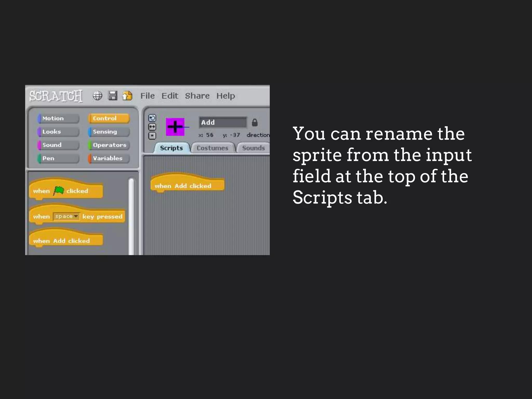This screenshot has width=532, height=399.
Task: Click the 'when green flag clicked' palette block
Action: pyautogui.click(x=66, y=189)
